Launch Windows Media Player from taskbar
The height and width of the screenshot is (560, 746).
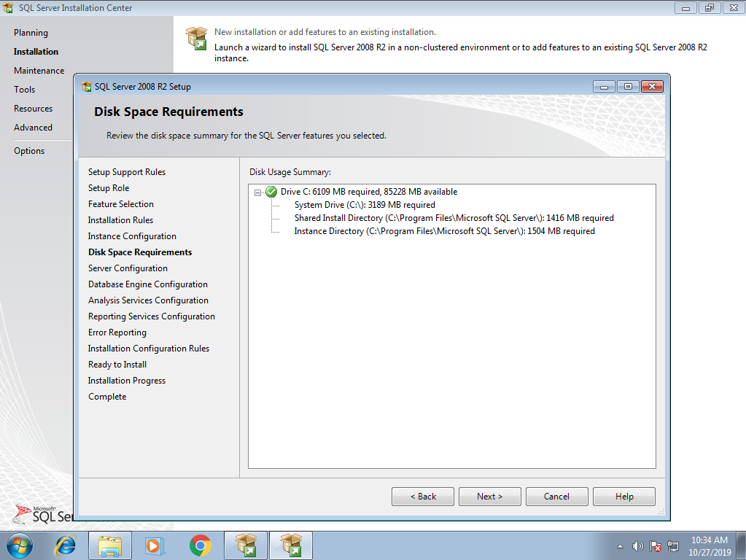click(155, 545)
